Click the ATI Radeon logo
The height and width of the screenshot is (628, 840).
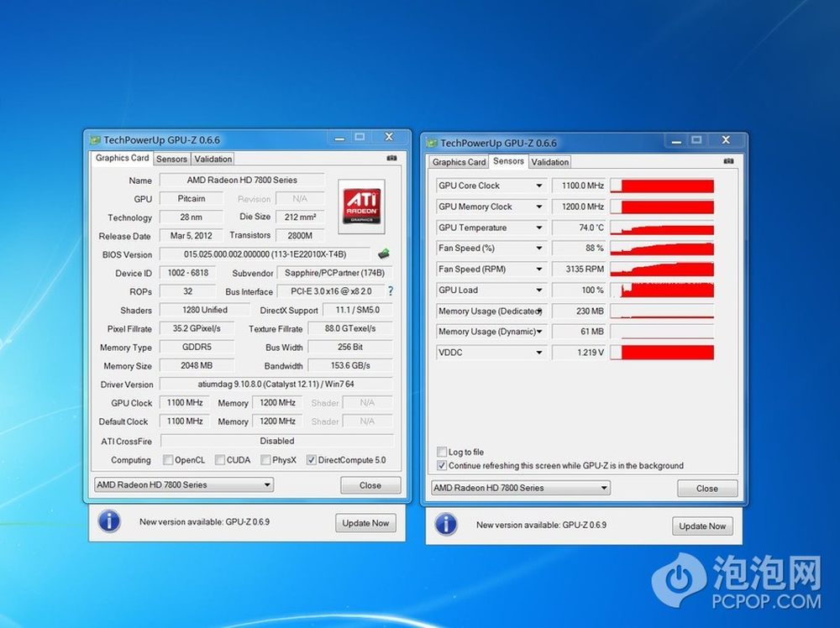361,207
